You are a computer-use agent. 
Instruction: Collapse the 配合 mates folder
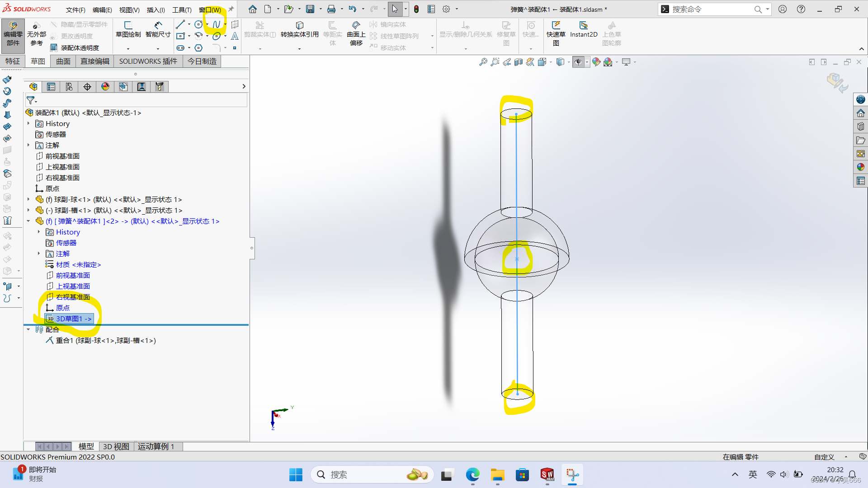(x=28, y=329)
